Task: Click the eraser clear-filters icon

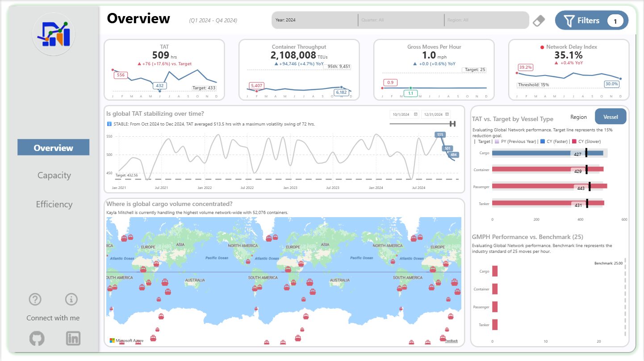Action: [x=539, y=21]
